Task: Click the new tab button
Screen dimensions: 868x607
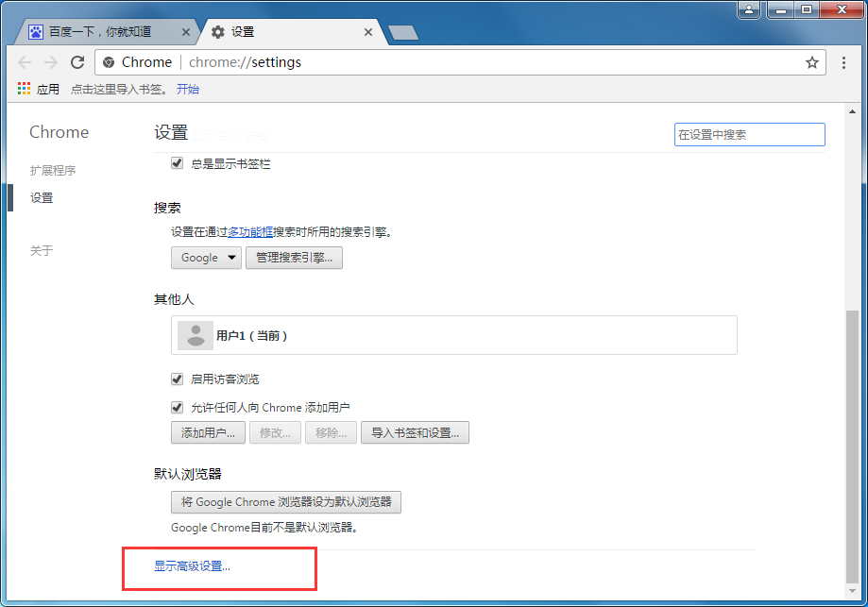Action: coord(403,33)
